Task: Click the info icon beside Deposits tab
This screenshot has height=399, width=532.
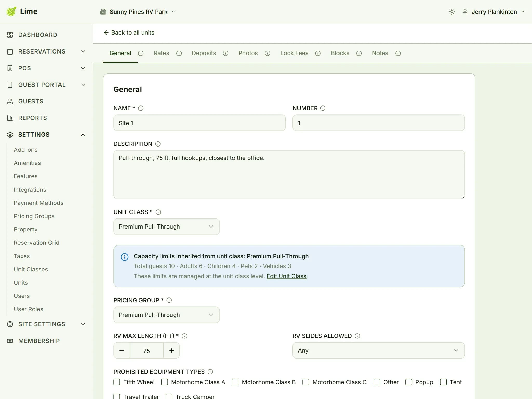Action: coord(225,53)
